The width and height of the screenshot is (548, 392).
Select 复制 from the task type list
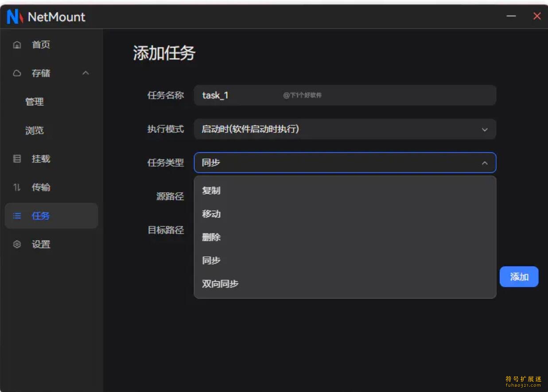pos(211,190)
